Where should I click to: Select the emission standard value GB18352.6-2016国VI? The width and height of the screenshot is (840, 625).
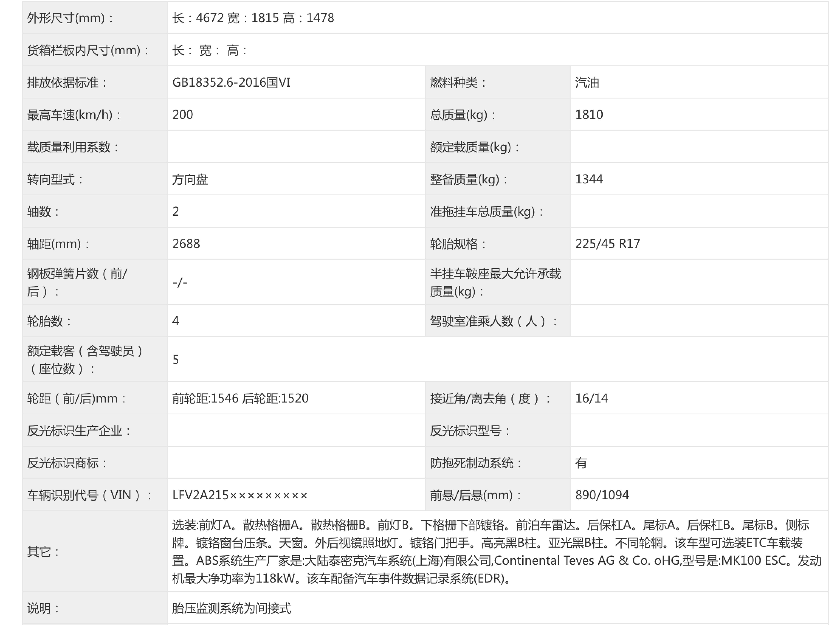(x=231, y=82)
